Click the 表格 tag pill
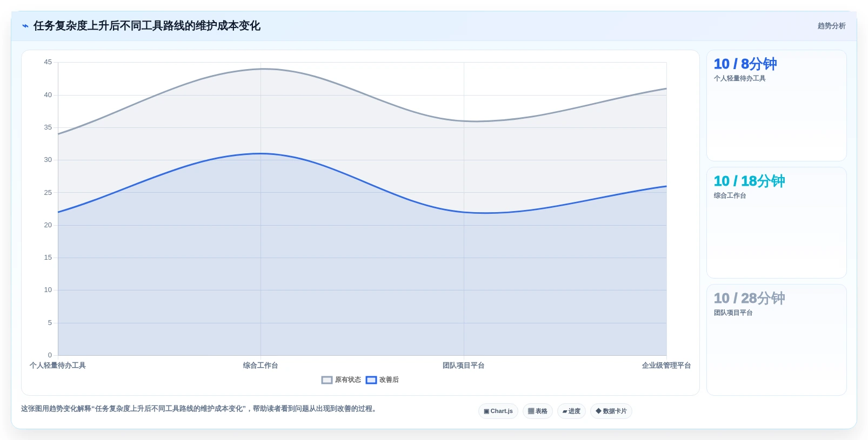Viewport: 868px width, 440px height. tap(538, 411)
